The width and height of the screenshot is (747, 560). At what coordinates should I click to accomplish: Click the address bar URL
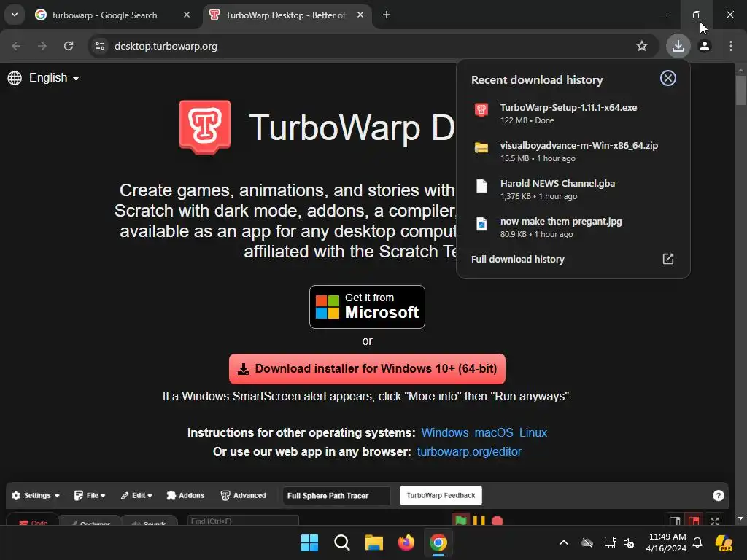[x=166, y=46]
